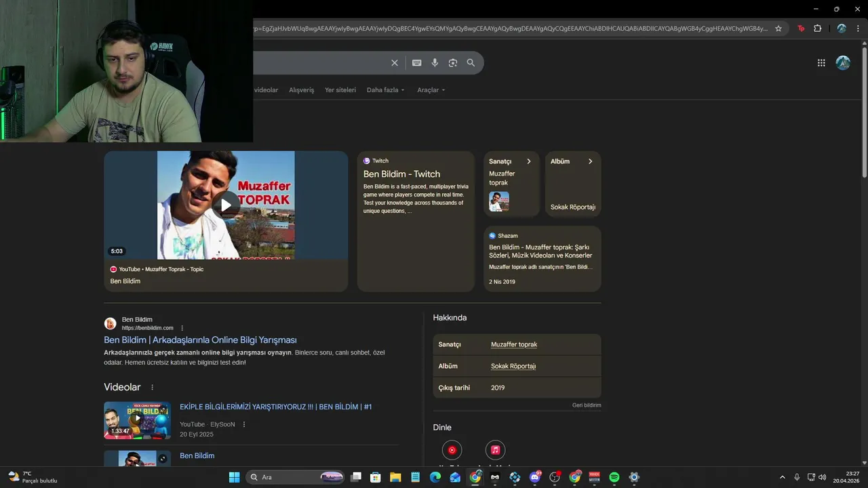Click the taskbar volume icon
Viewport: 868px width, 488px height.
[823, 477]
